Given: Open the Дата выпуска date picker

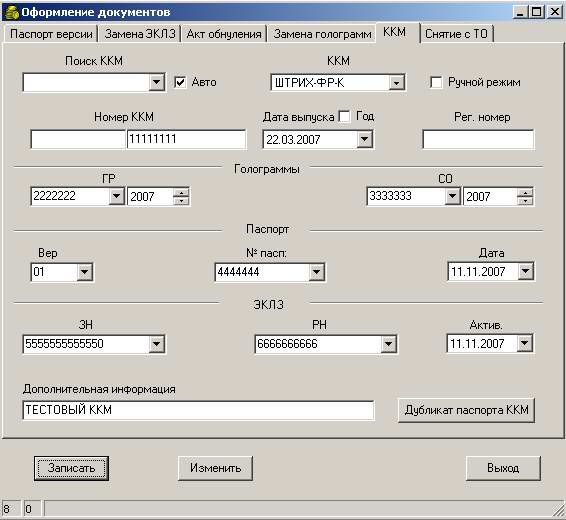Looking at the screenshot, I should click(x=365, y=139).
